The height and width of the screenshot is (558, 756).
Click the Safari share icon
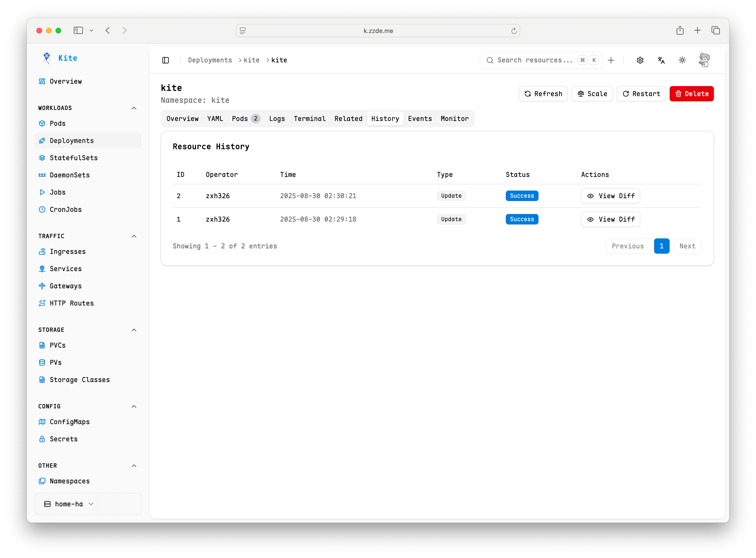(680, 30)
